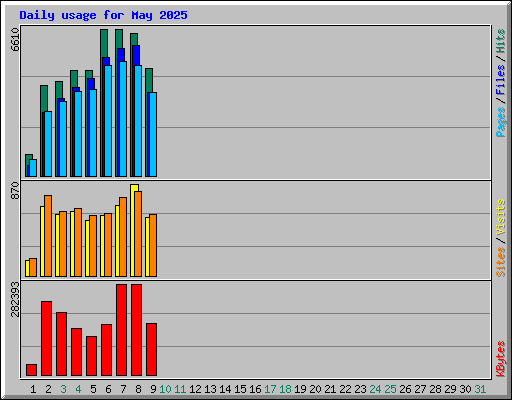Click the cyan Pages bar for day 4
Screen dimensions: 512x400
point(78,134)
